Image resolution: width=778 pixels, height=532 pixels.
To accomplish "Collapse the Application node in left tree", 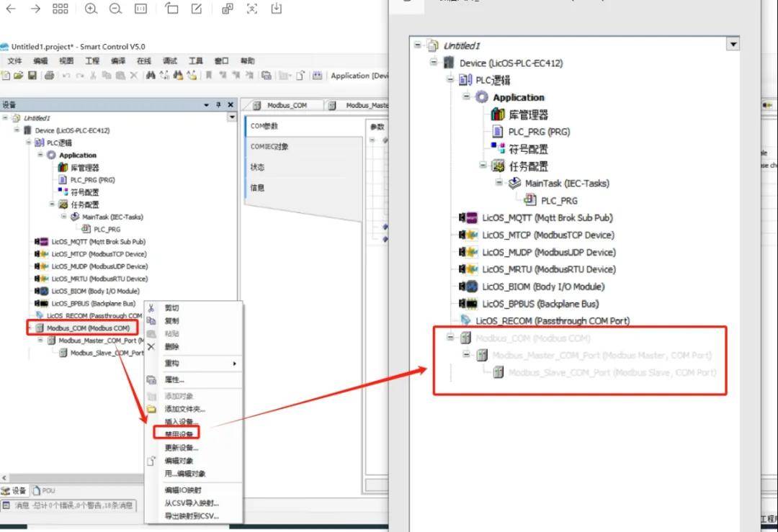I will pyautogui.click(x=41, y=155).
